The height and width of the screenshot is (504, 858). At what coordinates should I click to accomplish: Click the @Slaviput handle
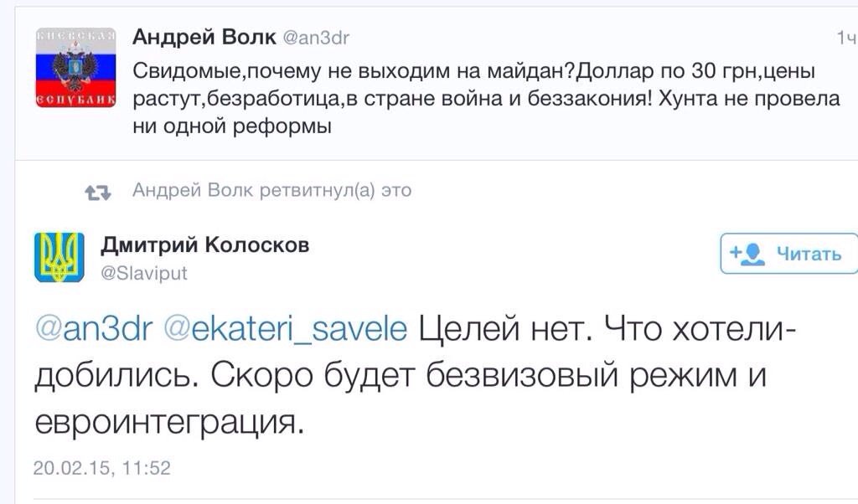tap(144, 273)
